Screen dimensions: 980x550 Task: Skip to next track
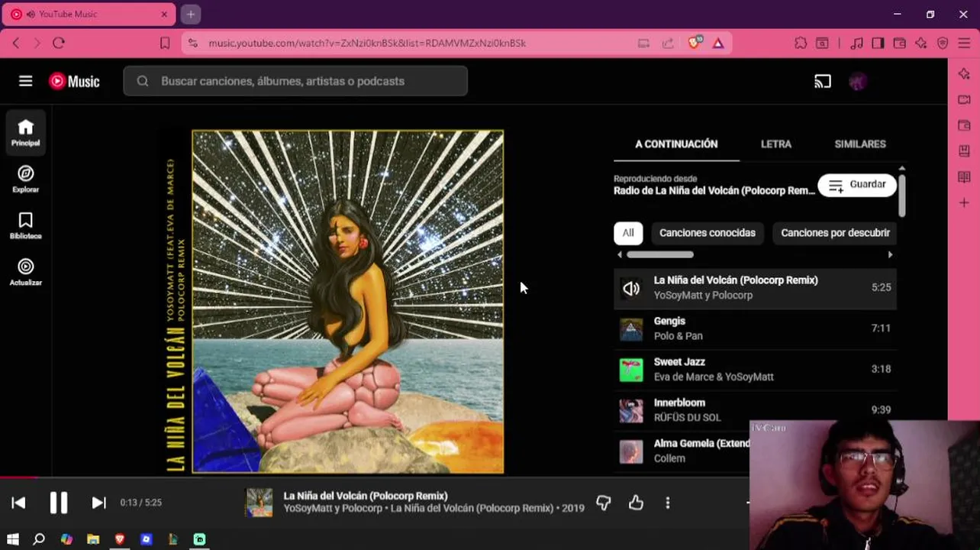[98, 503]
